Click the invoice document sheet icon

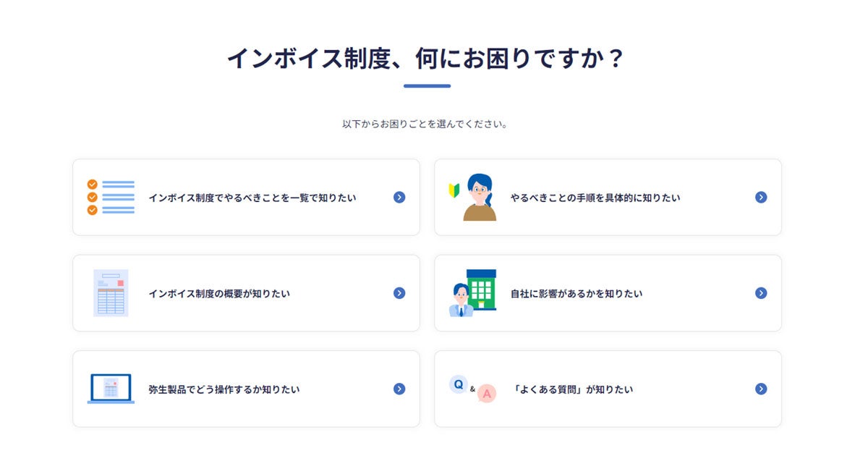[110, 292]
